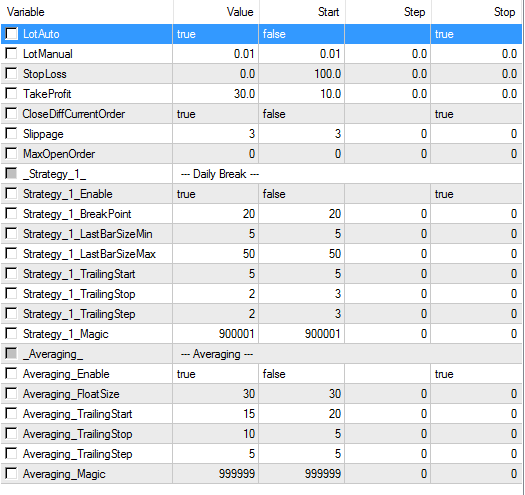Click Averaging_TrailingStart start value 20
Viewport: 525px width, 495px height.
[x=302, y=414]
